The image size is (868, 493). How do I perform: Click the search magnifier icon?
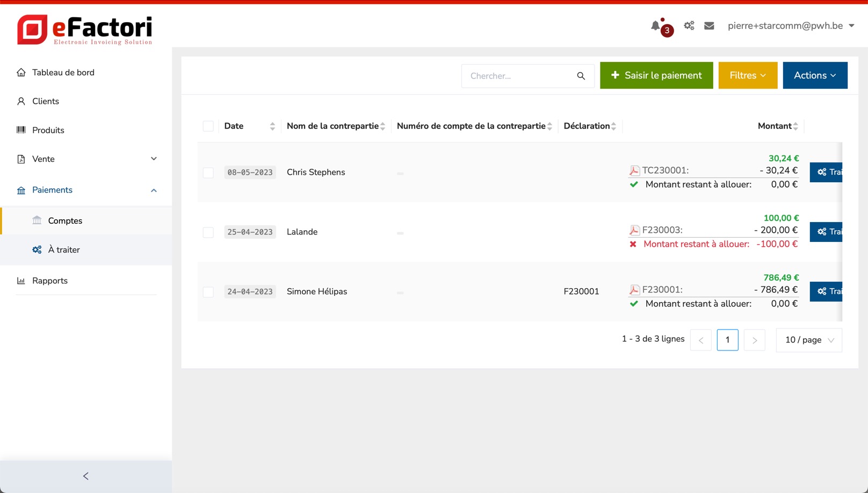click(581, 76)
